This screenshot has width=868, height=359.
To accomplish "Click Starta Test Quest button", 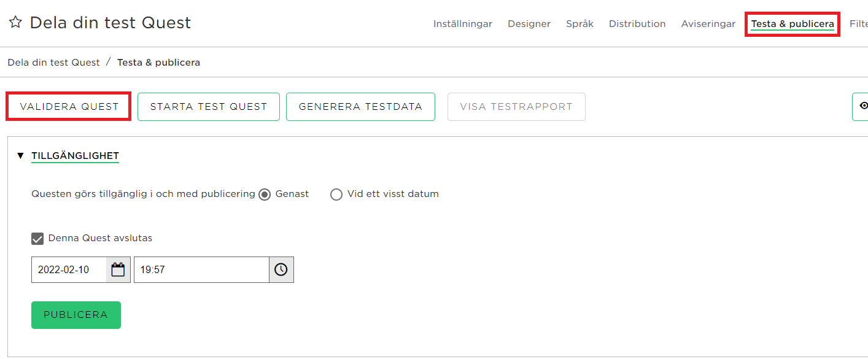I will point(209,107).
